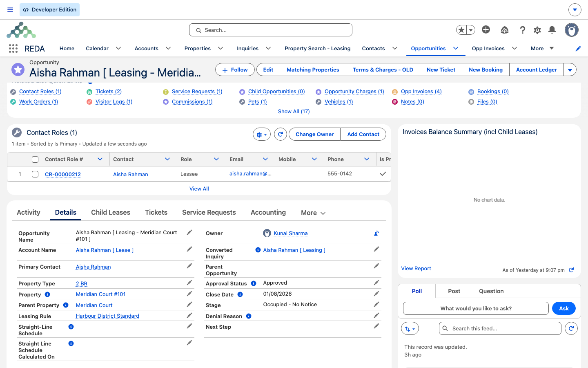Open the help question mark icon
This screenshot has height=368, width=588.
click(523, 30)
